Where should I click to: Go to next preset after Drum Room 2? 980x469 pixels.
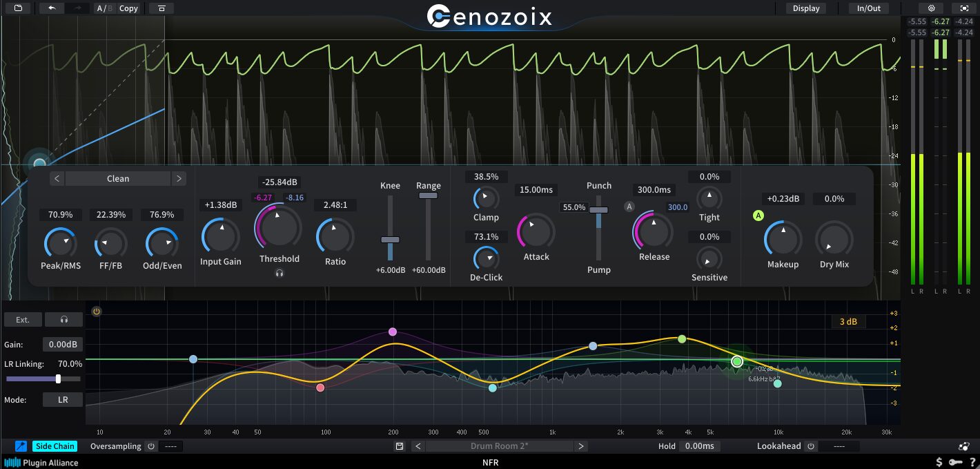pos(582,446)
